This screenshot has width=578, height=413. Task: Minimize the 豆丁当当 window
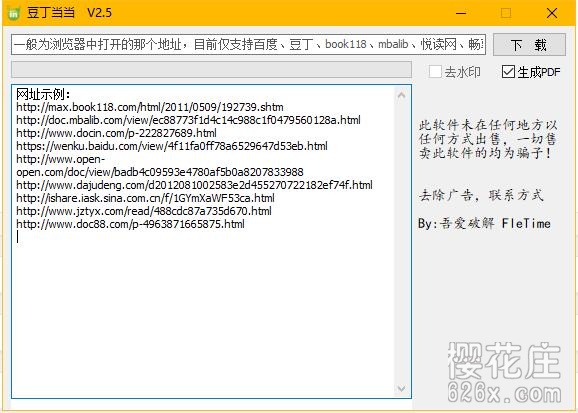(x=461, y=13)
